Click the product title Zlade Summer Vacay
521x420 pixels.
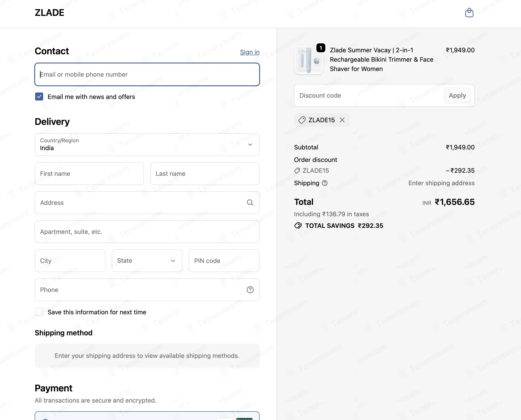click(381, 59)
